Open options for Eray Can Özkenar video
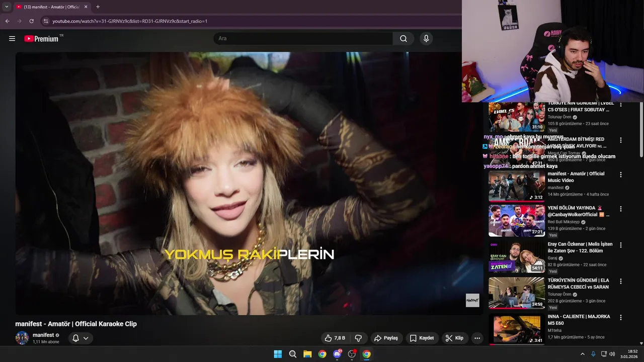The image size is (644, 362). pyautogui.click(x=621, y=245)
